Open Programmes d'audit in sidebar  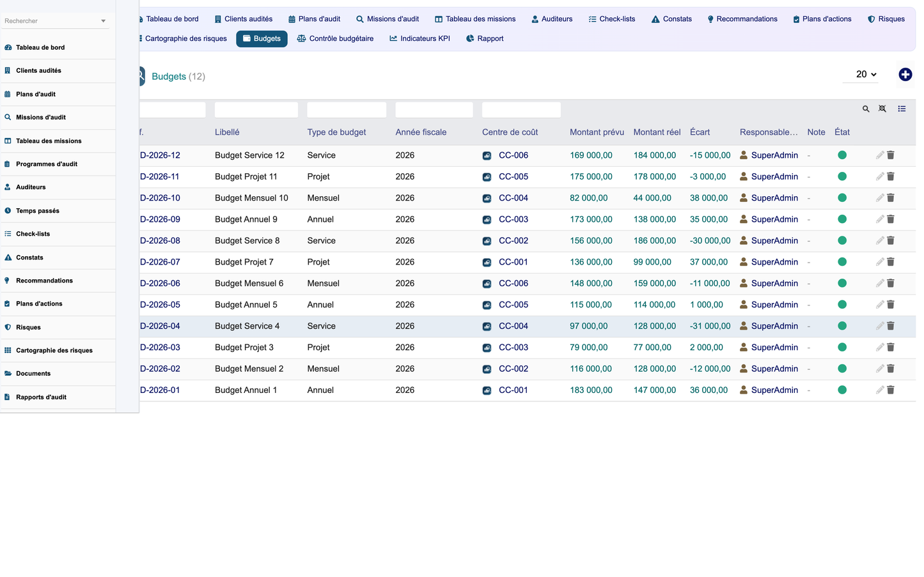click(x=58, y=164)
